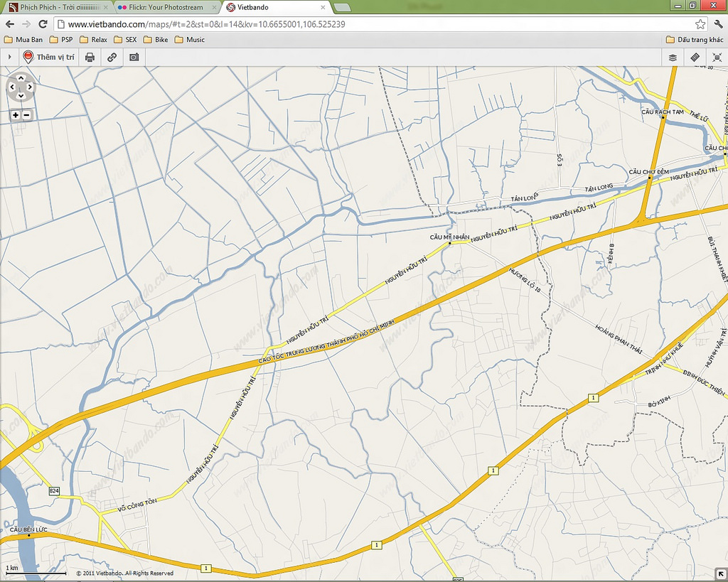Select the Vietbando tab

pyautogui.click(x=276, y=7)
